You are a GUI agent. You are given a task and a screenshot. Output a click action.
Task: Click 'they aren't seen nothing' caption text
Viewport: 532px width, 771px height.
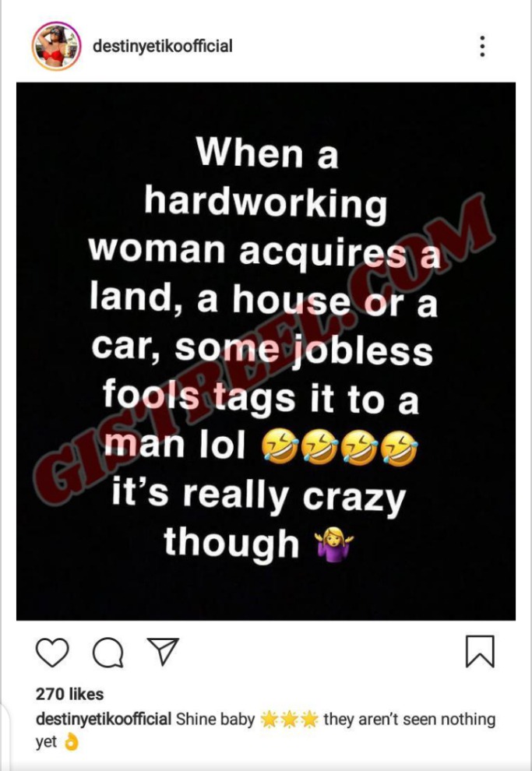(x=410, y=719)
